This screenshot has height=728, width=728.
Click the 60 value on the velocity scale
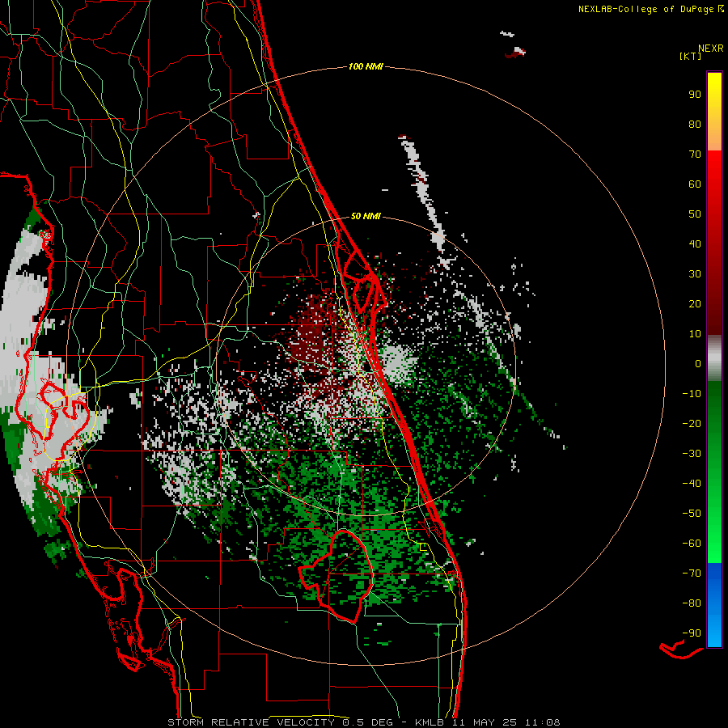click(x=695, y=184)
